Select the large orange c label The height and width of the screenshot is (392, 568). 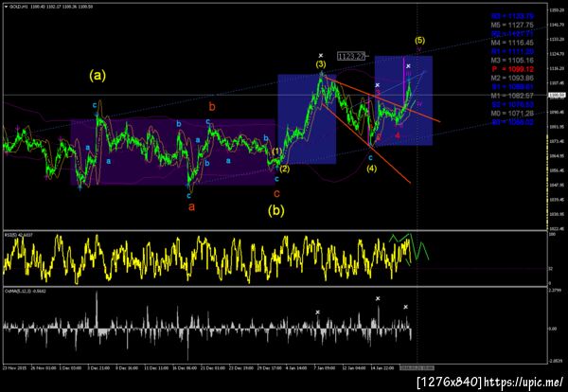(276, 193)
